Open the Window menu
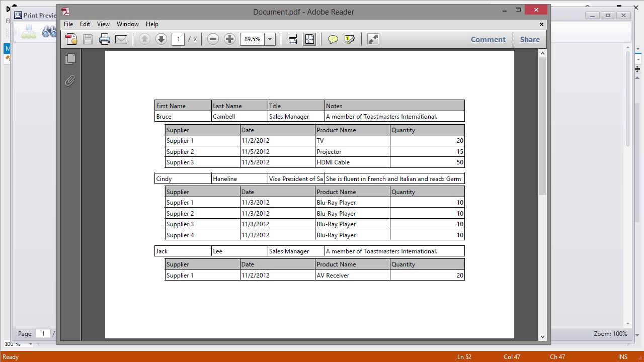Viewport: 644px width, 362px height. point(128,24)
